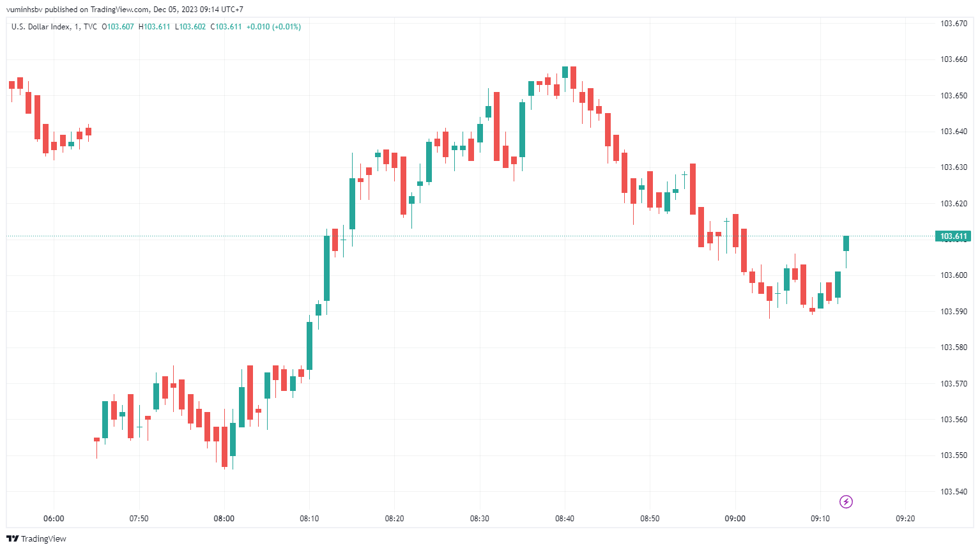Click the green 103.611 current price label
980x550 pixels.
point(953,236)
